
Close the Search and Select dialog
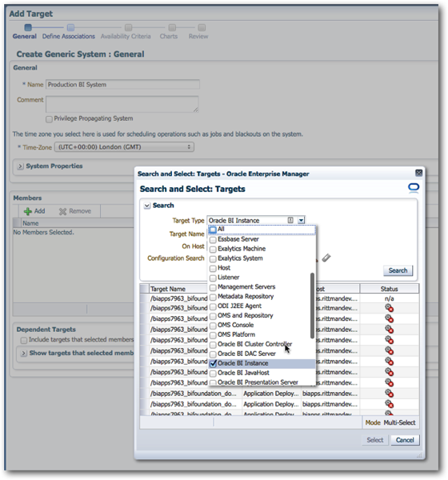tap(419, 173)
